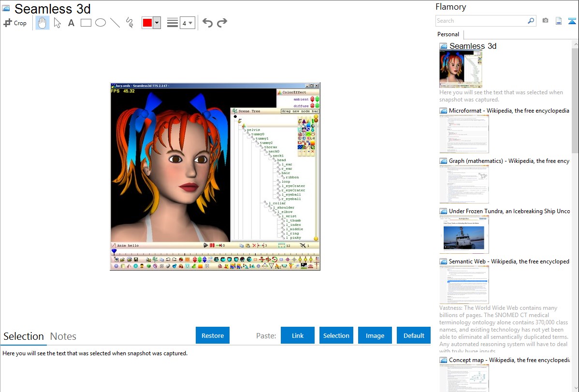Open the Semantic Web - Wikipedia snapshot title
The image size is (579, 392).
pos(509,261)
